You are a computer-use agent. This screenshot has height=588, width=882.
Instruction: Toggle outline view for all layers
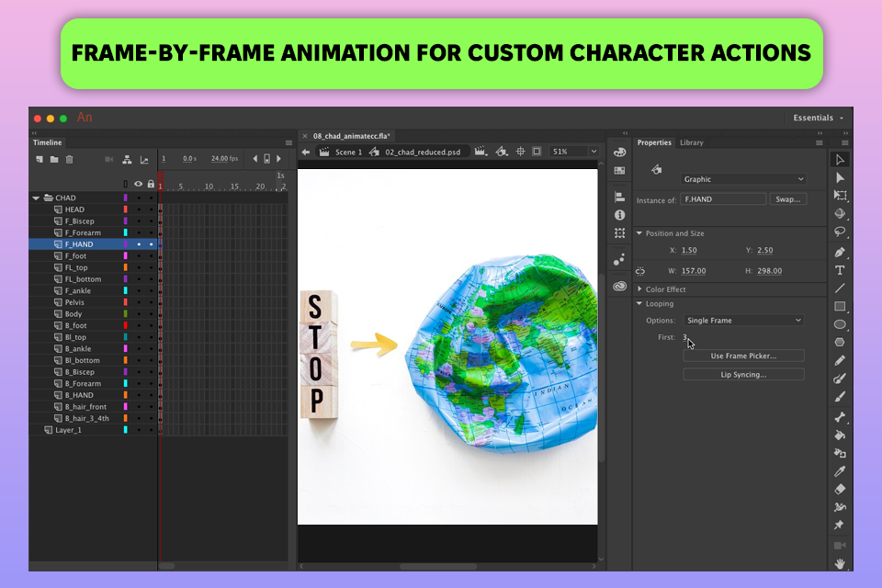point(126,184)
